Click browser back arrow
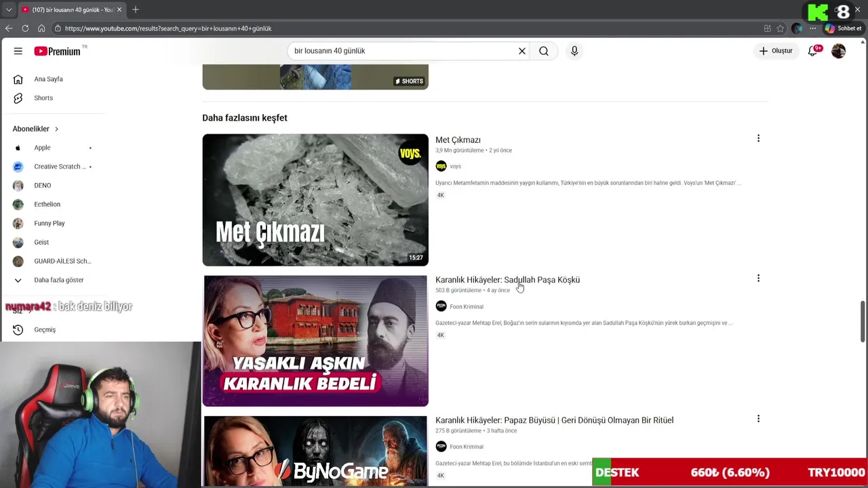This screenshot has height=488, width=868. point(9,28)
